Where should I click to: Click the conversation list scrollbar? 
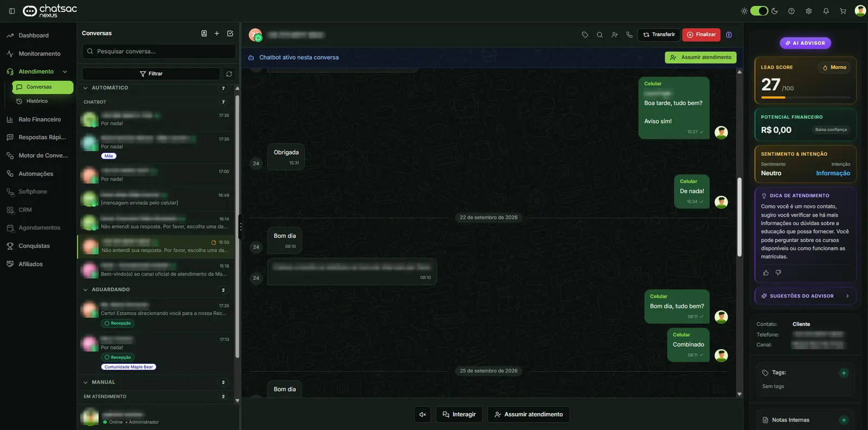(237, 227)
